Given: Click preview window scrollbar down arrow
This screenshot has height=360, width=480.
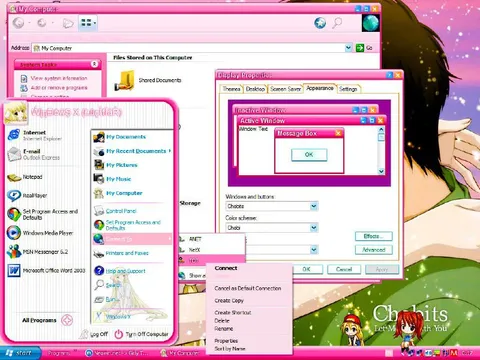Looking at the screenshot, I should tap(381, 171).
